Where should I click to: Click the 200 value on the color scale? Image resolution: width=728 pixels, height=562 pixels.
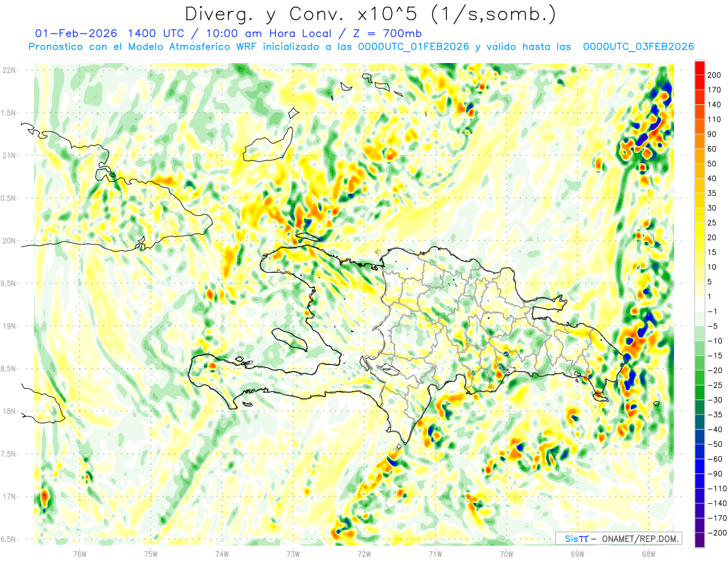click(714, 75)
